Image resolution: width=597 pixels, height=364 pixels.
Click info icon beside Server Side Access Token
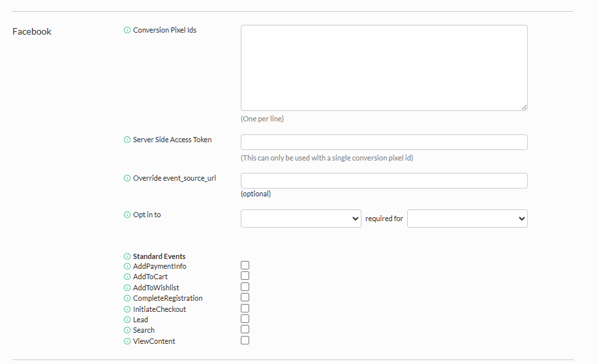(x=127, y=140)
